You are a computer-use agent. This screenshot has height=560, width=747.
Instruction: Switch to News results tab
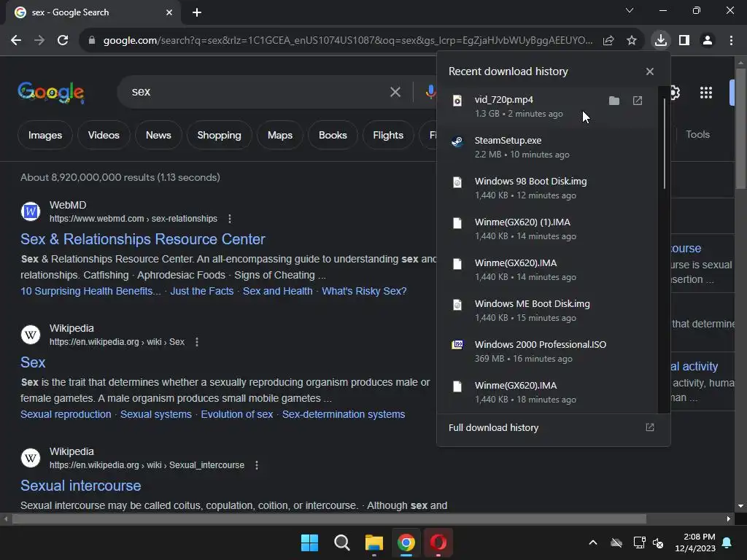click(158, 135)
